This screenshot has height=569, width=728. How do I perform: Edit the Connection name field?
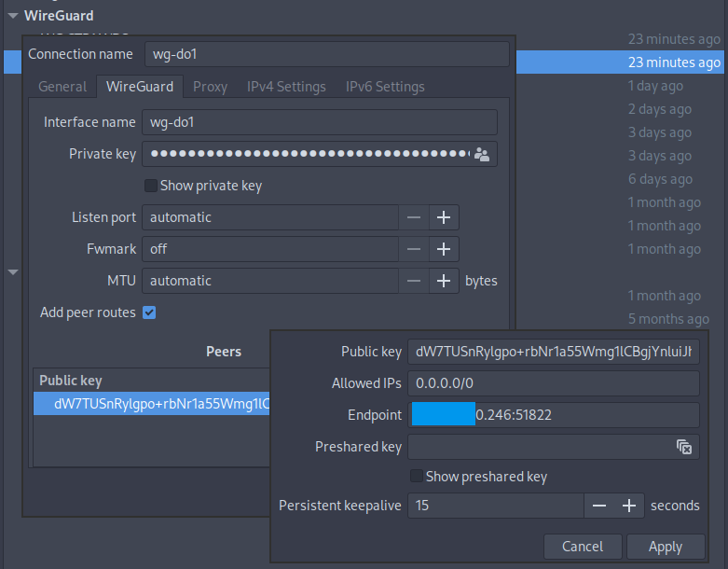pos(327,54)
